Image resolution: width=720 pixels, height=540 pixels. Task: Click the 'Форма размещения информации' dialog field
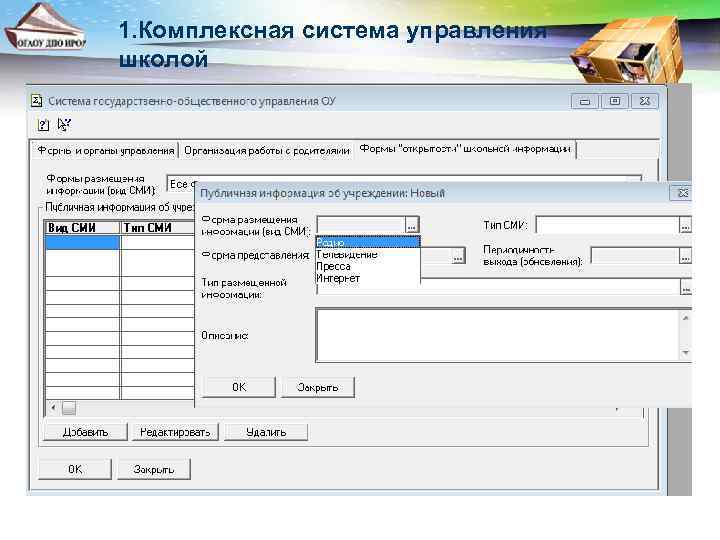pyautogui.click(x=361, y=225)
